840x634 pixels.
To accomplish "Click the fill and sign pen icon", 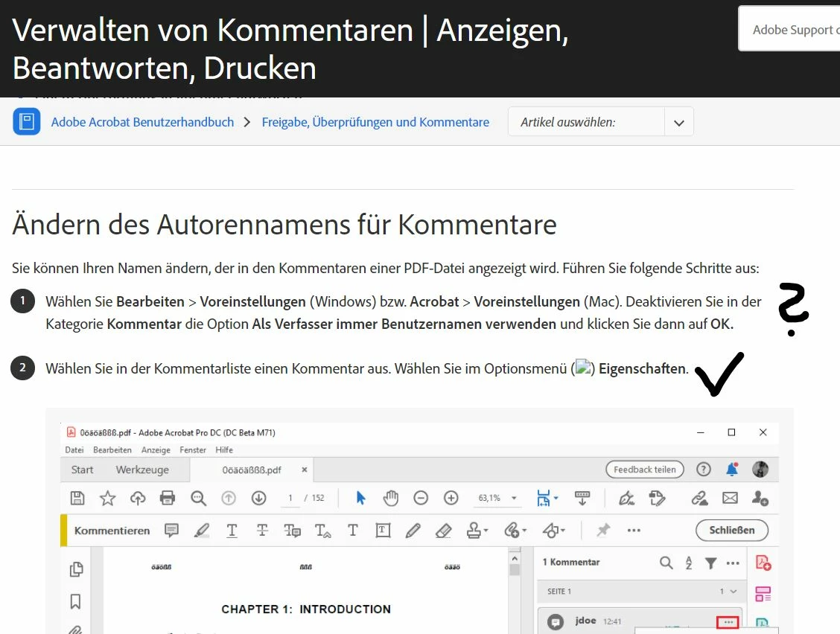I will pos(627,498).
